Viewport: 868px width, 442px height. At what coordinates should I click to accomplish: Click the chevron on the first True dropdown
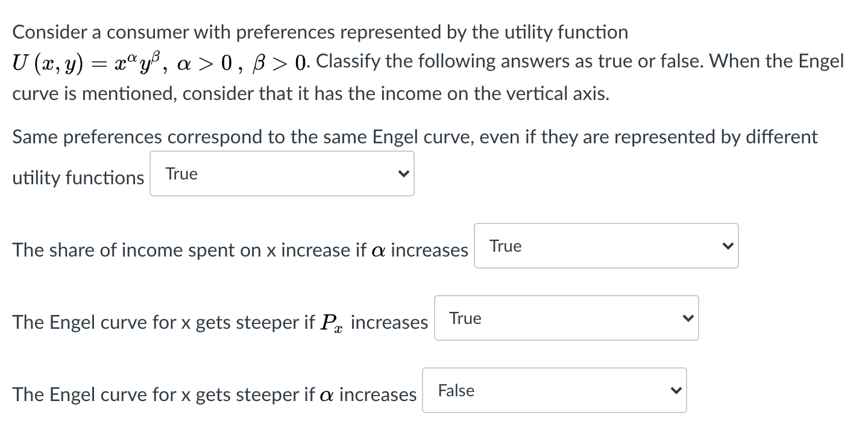click(404, 173)
